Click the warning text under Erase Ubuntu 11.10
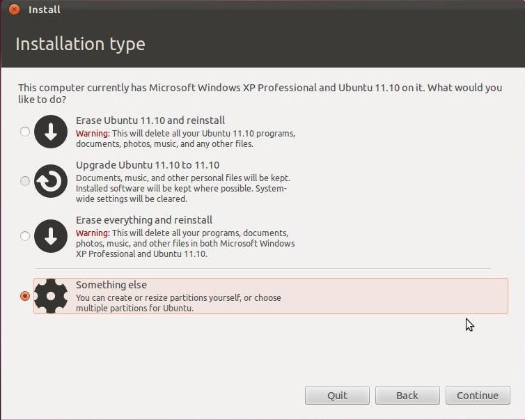The width and height of the screenshot is (525, 420). point(185,139)
